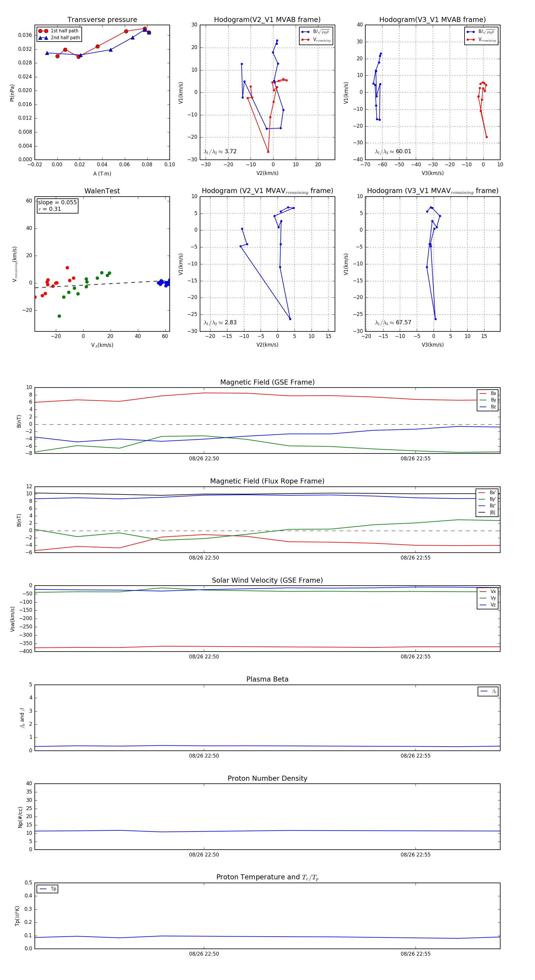Click βp legend entry in Plasma Beta plot
535x980 pixels.
(488, 692)
